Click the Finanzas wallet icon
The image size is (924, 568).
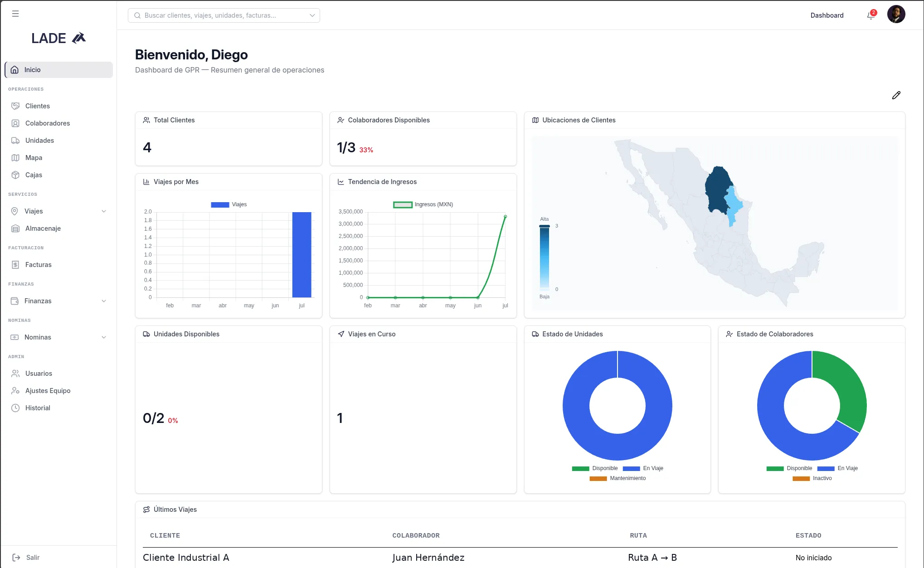click(x=15, y=301)
